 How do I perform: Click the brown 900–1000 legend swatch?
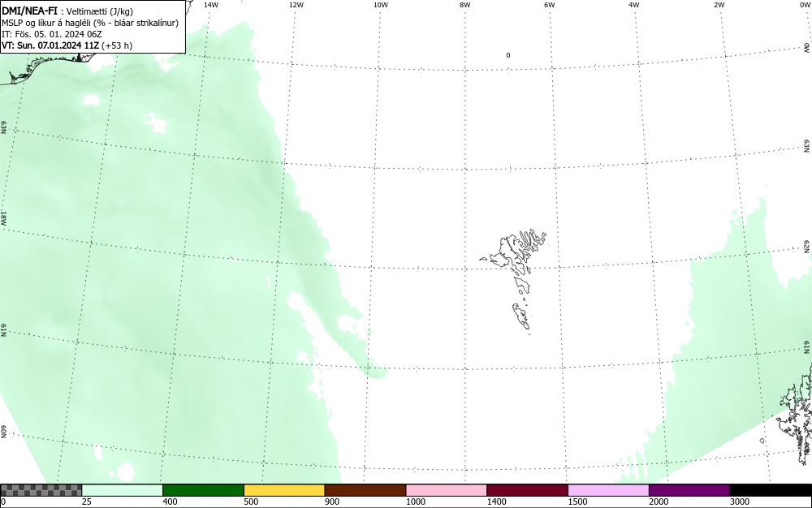tap(365, 490)
